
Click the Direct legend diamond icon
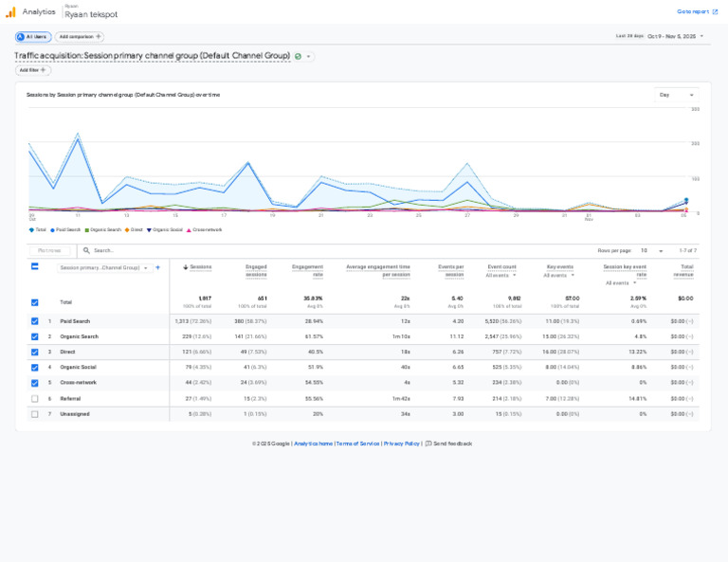tap(127, 229)
